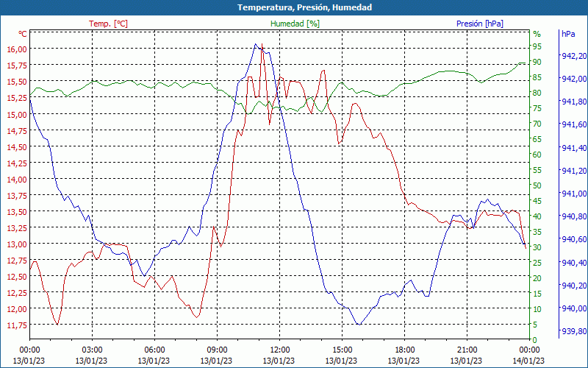This screenshot has width=588, height=368.
Task: Select 95 on the green humidity axis
Action: click(537, 46)
